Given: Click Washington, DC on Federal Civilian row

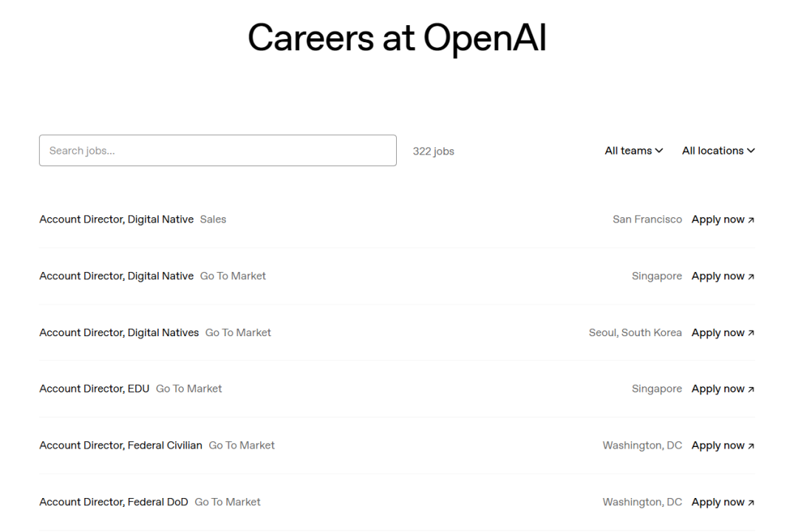Looking at the screenshot, I should point(642,446).
